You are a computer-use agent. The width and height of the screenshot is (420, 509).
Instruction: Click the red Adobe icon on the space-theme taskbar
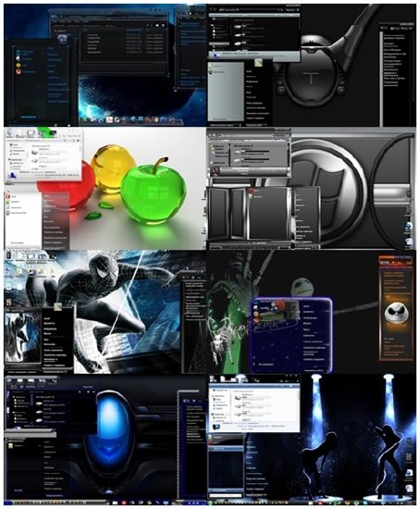click(x=109, y=119)
